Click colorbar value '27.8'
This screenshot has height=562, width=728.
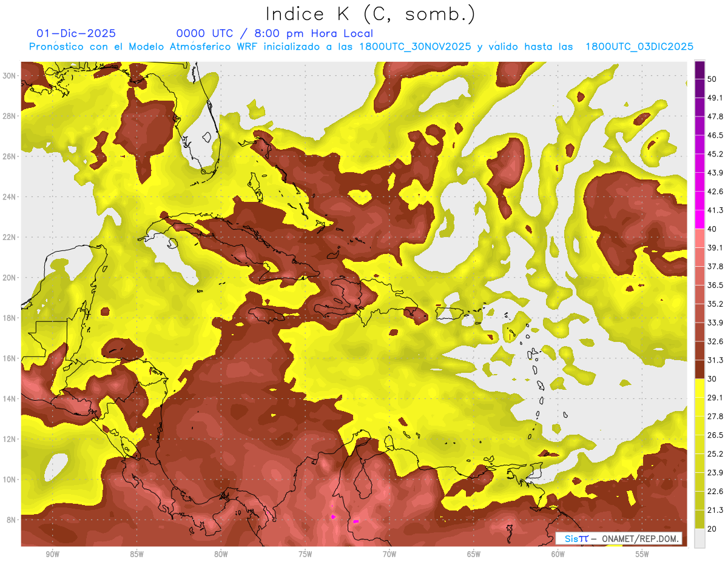click(x=715, y=416)
